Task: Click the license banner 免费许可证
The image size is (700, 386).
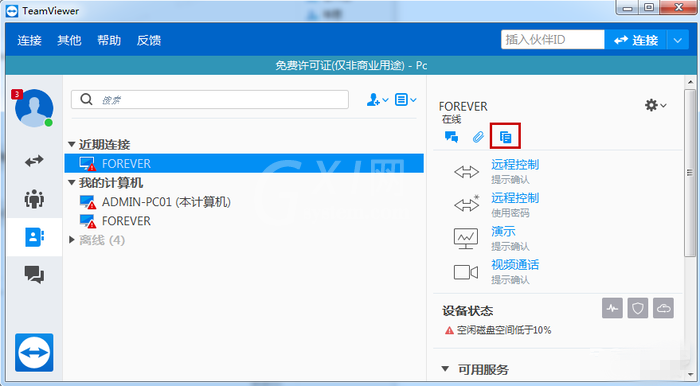Action: coord(351,66)
